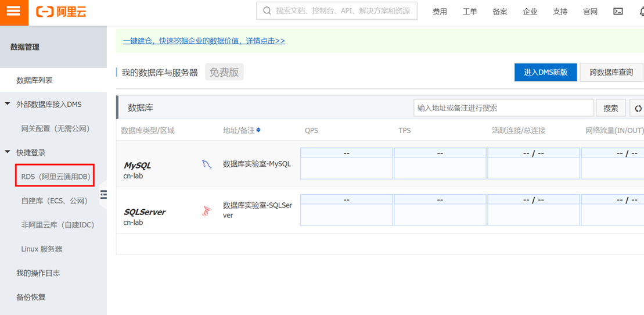Open 备案 in top navigation
The width and height of the screenshot is (644, 315).
pos(500,12)
